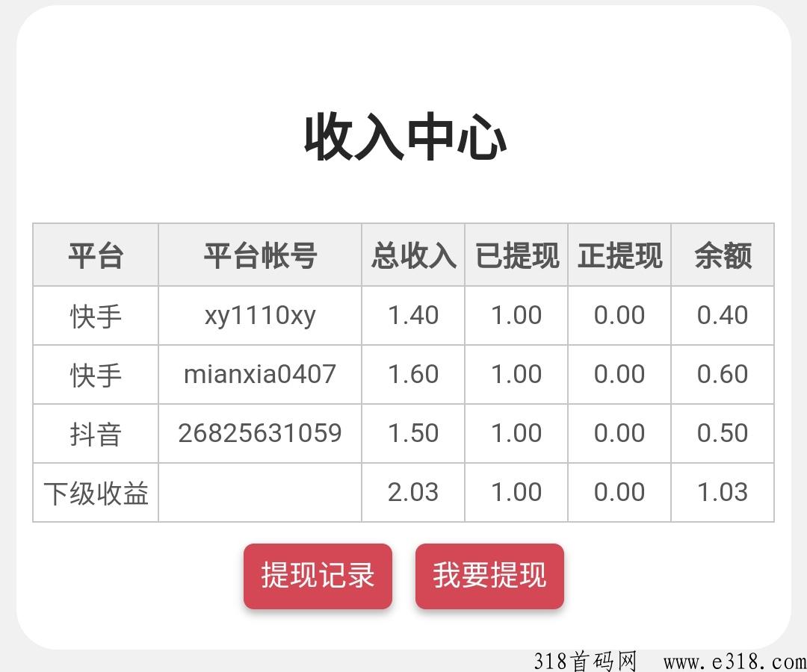Viewport: 807px width, 672px height.
Task: Click the 提现记录 button
Action: pos(317,577)
